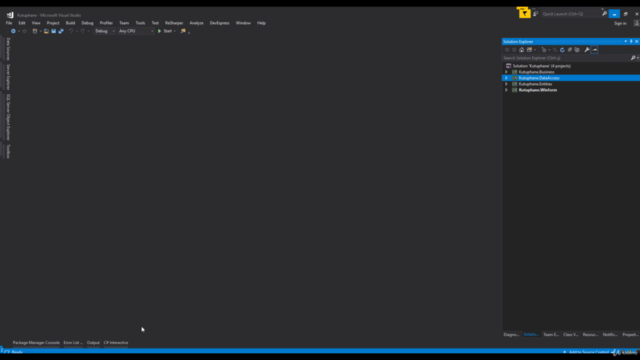Open the Data Sources side tab
Screen dimensions: 640x360
click(x=8, y=49)
